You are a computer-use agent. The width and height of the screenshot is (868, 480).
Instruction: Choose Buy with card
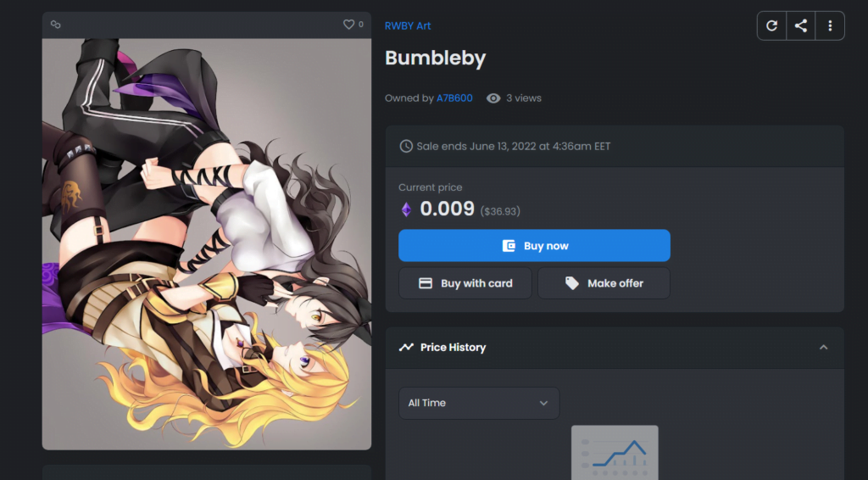pos(465,283)
